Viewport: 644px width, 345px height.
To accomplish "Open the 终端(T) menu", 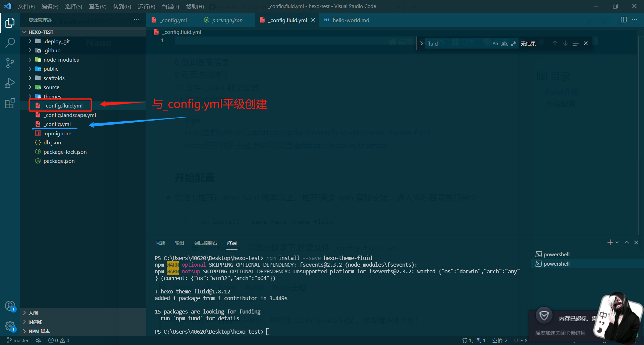I will tap(170, 6).
